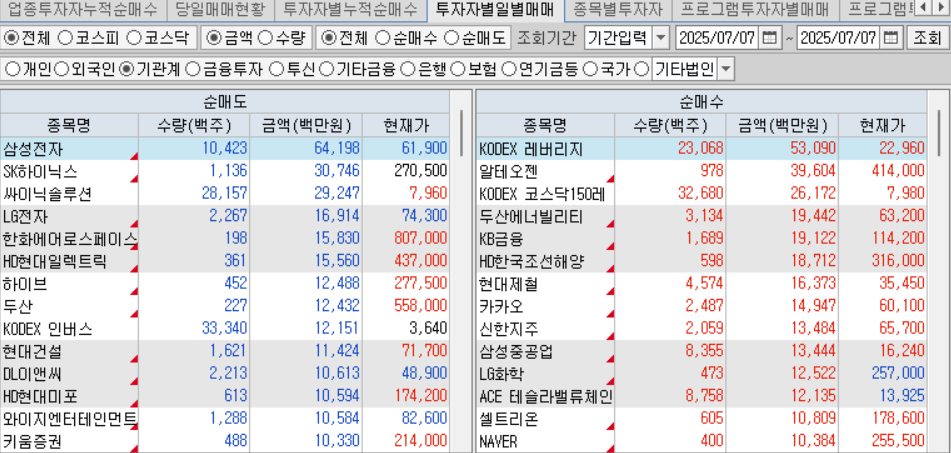Select the 보험 radio button
The image size is (951, 453).
point(459,69)
